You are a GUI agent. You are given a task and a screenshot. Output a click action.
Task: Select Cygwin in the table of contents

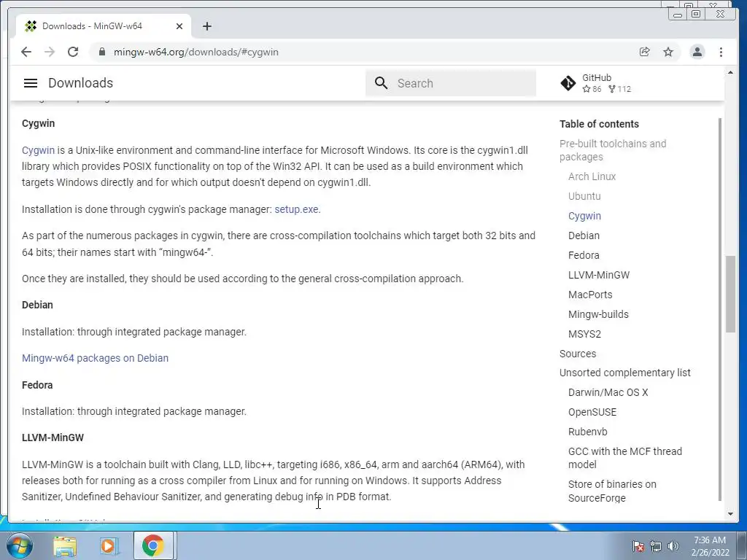(x=584, y=216)
